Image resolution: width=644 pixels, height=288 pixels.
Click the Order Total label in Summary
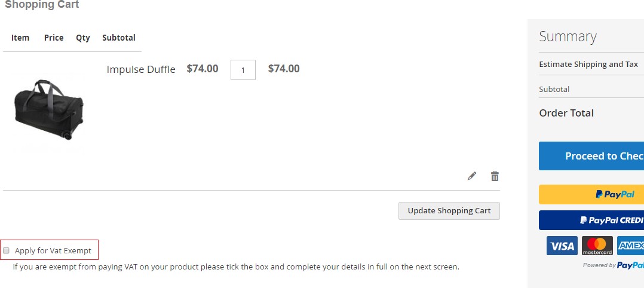pyautogui.click(x=566, y=113)
